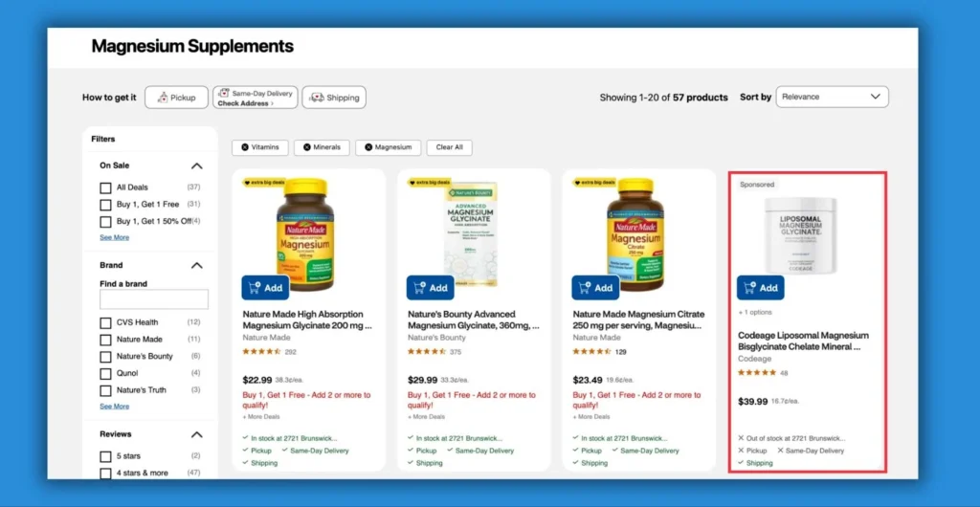This screenshot has height=507, width=980.
Task: Remove the Vitamins filter chip
Action: coord(245,147)
